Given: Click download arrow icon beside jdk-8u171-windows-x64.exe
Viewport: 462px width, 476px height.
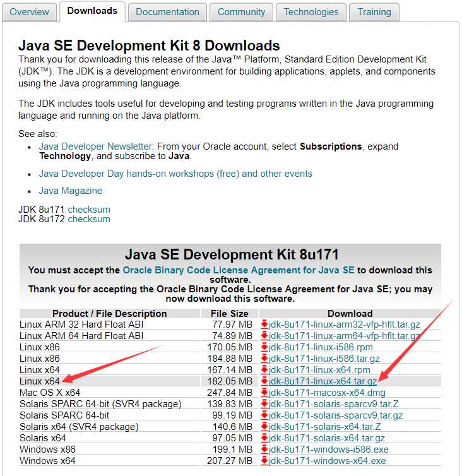Looking at the screenshot, I should click(x=264, y=460).
